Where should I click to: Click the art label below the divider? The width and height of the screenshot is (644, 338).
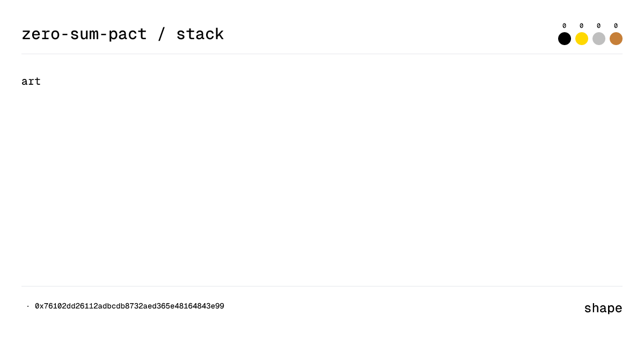31,82
